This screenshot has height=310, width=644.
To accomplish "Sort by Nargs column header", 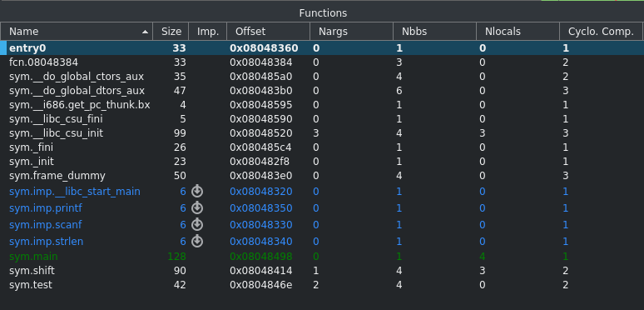I will [x=351, y=31].
